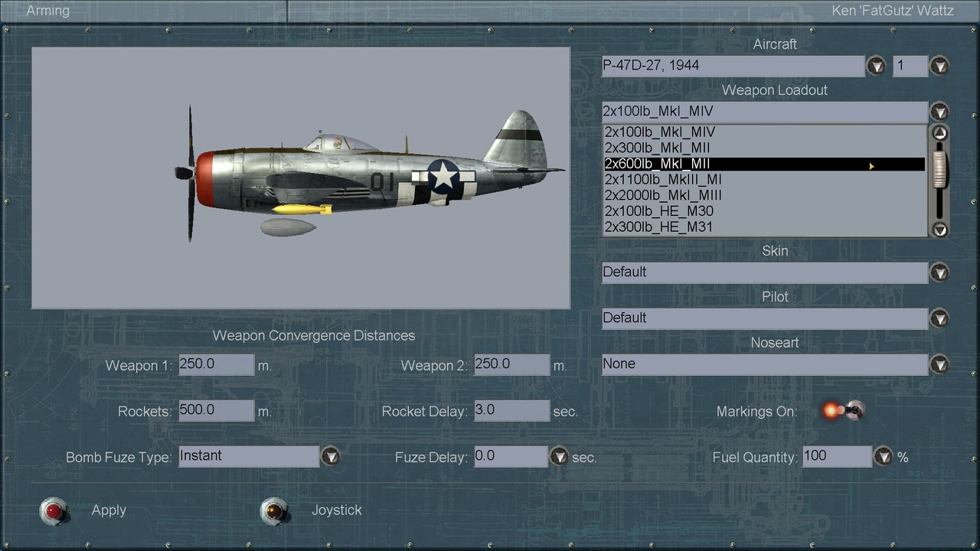This screenshot has height=551, width=980.
Task: Click the Joystick round button
Action: [273, 510]
